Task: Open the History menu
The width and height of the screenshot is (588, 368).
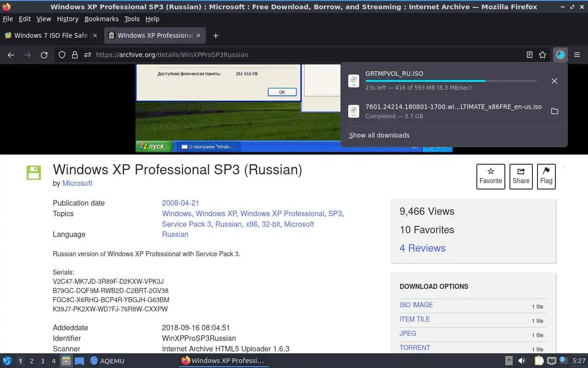Action: (68, 19)
